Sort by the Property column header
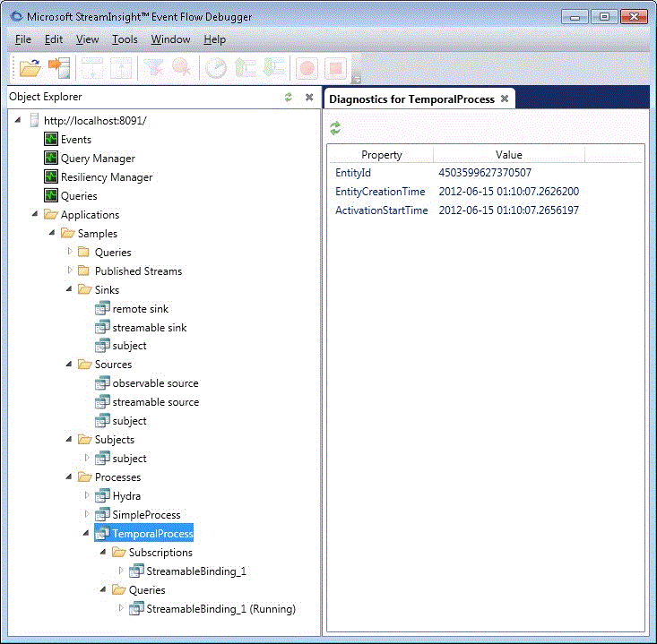 point(381,155)
